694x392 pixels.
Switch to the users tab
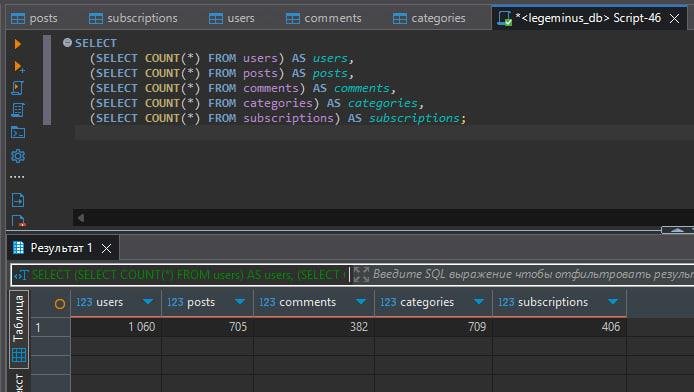coord(232,18)
